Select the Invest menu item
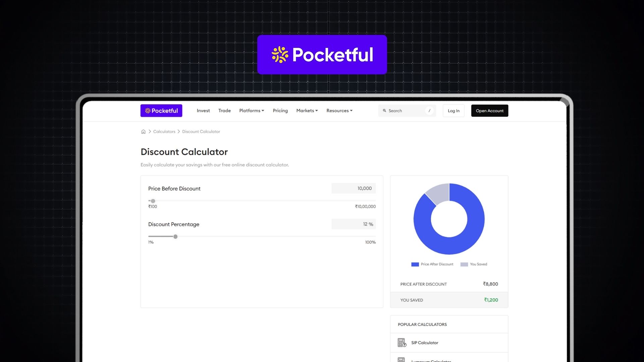Viewport: 644px width, 362px height. pyautogui.click(x=203, y=111)
